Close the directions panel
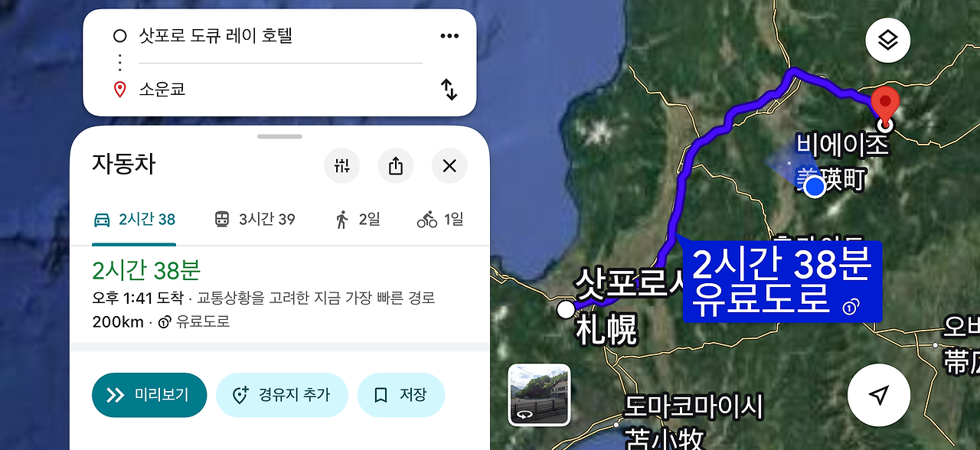The height and width of the screenshot is (450, 980). [x=449, y=165]
